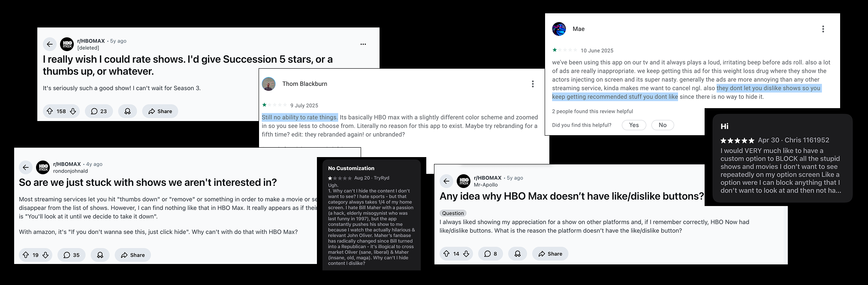The width and height of the screenshot is (868, 285).
Task: Click the Thom Blackburn reviewer name
Action: (304, 84)
